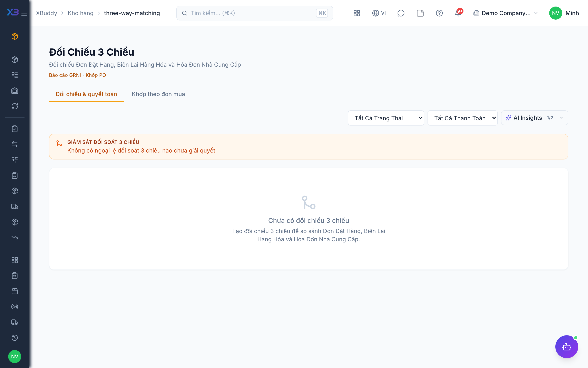Open the transfer arrows sidebar icon
The height and width of the screenshot is (368, 588).
tap(14, 144)
